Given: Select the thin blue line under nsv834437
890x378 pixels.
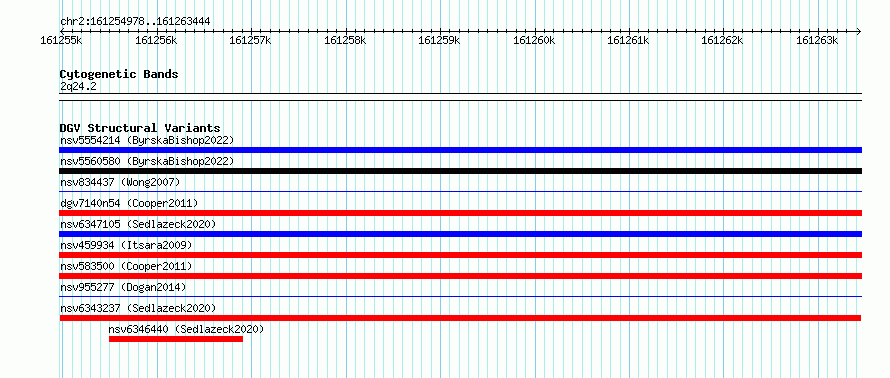Looking at the screenshot, I should (460, 191).
